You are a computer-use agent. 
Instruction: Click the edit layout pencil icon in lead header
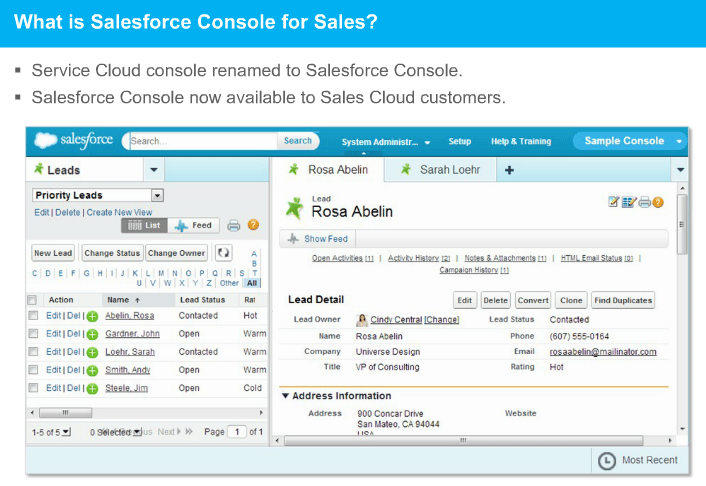click(613, 202)
